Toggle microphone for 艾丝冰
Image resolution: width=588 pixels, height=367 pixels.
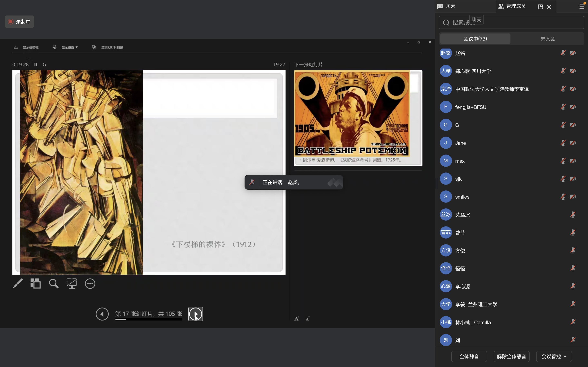573,214
